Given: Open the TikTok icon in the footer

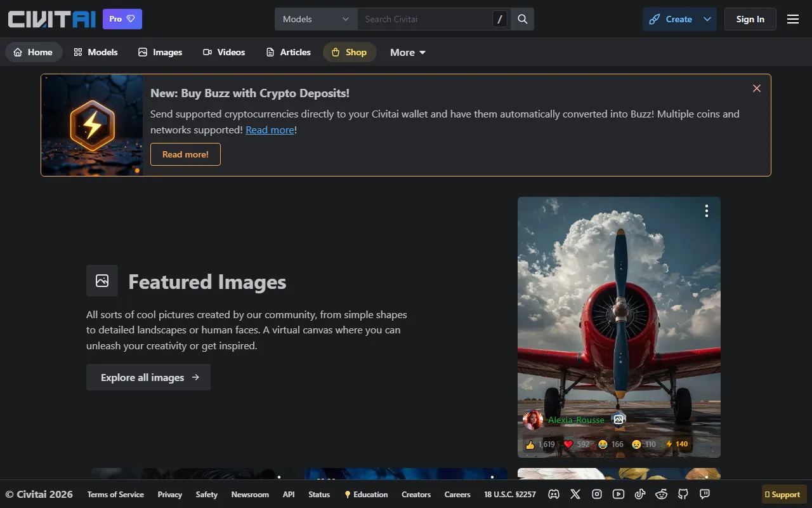Looking at the screenshot, I should tap(639, 493).
